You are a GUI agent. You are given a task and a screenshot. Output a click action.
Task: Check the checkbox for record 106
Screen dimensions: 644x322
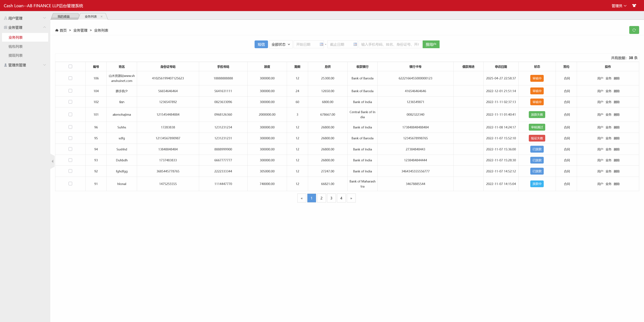tap(70, 78)
